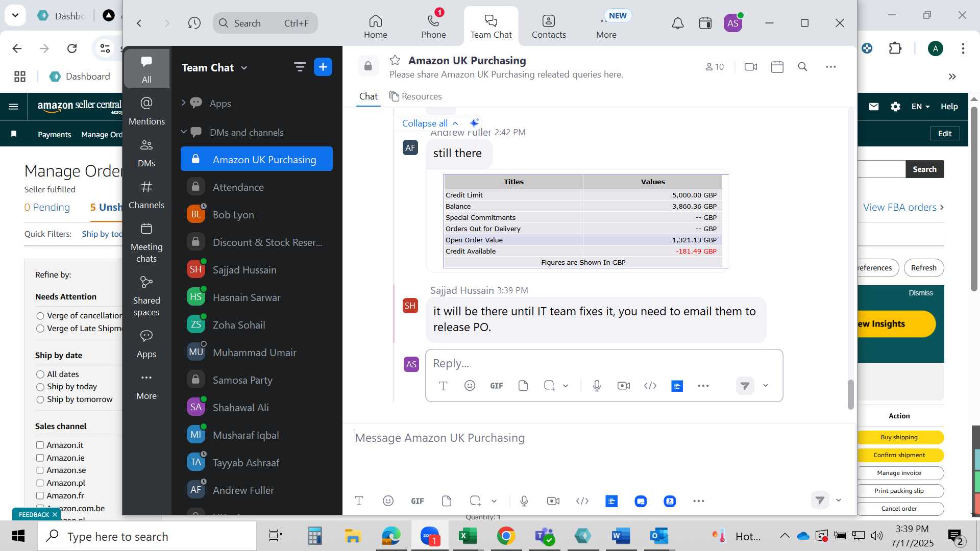980x551 pixels.
Task: Search within the Amazon UK Purchasing channel
Action: (802, 67)
